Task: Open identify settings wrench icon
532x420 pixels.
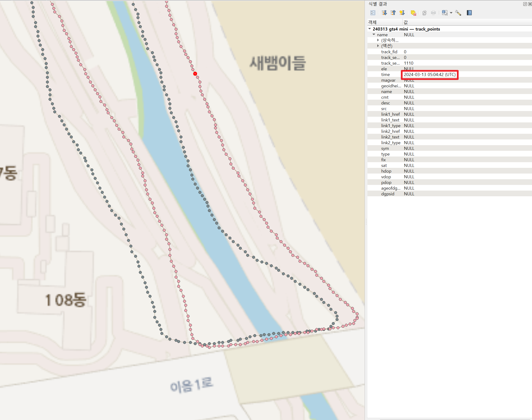Action: click(x=458, y=13)
